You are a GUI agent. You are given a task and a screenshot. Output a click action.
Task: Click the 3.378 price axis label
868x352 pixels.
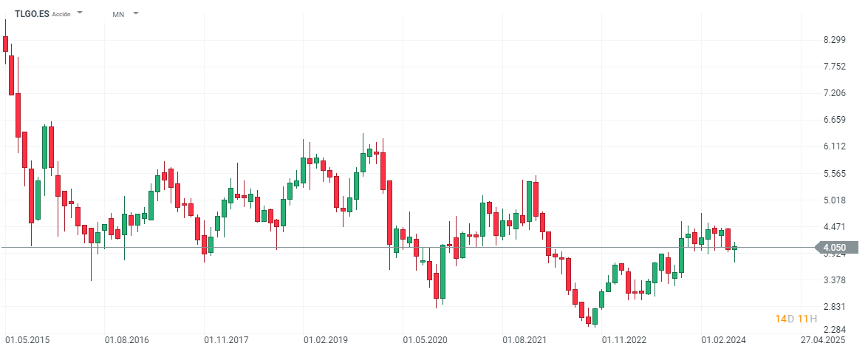833,280
